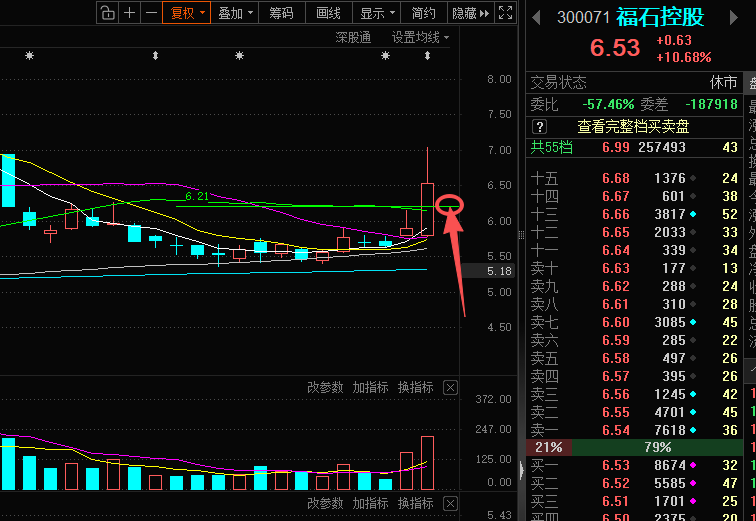
Task: Click 改参数 in volume indicator panel
Action: 325,387
